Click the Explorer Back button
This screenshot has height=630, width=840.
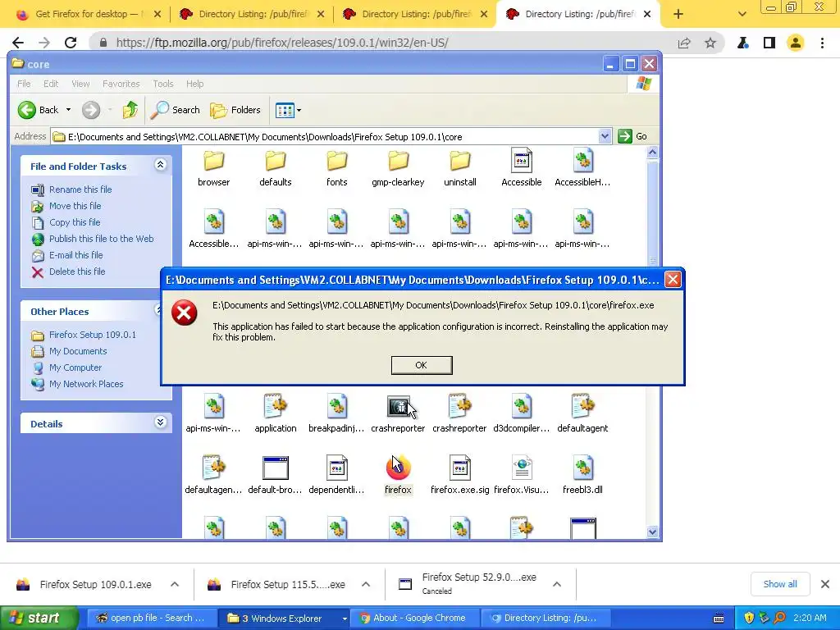tap(38, 110)
